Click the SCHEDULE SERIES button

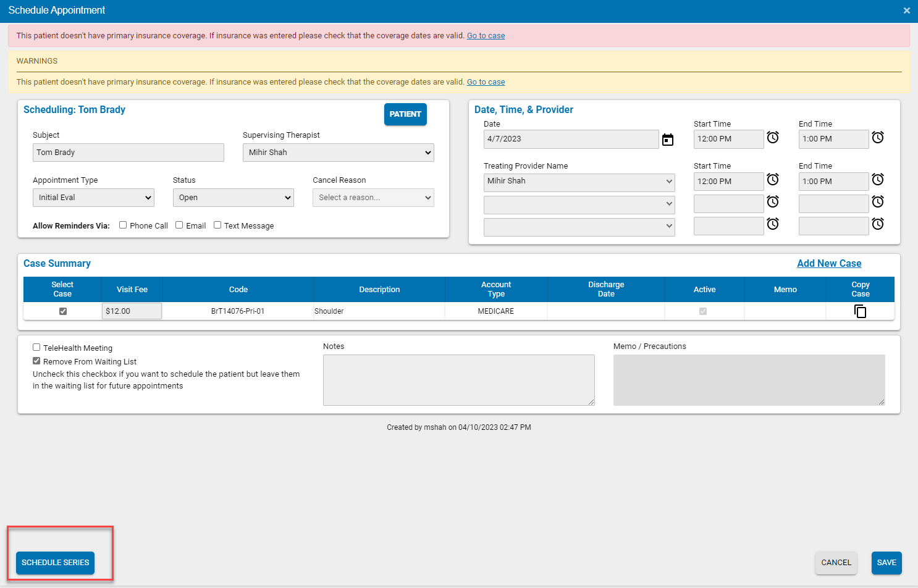pos(55,563)
